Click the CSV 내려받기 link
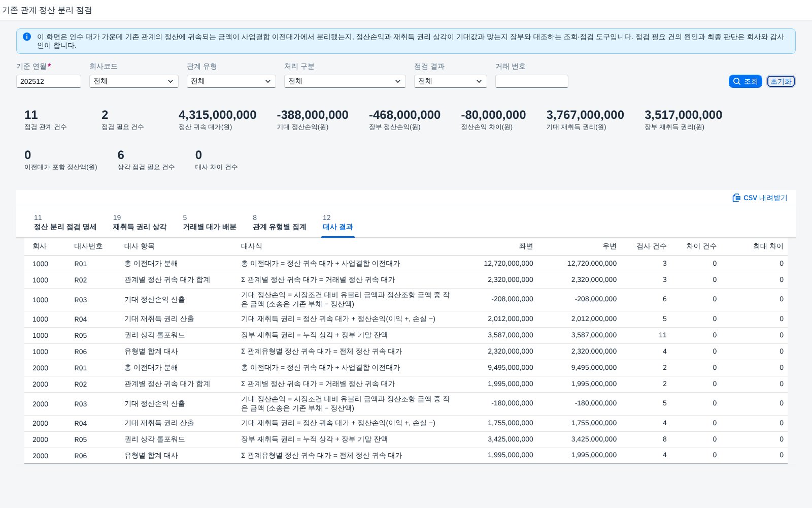 [x=760, y=198]
